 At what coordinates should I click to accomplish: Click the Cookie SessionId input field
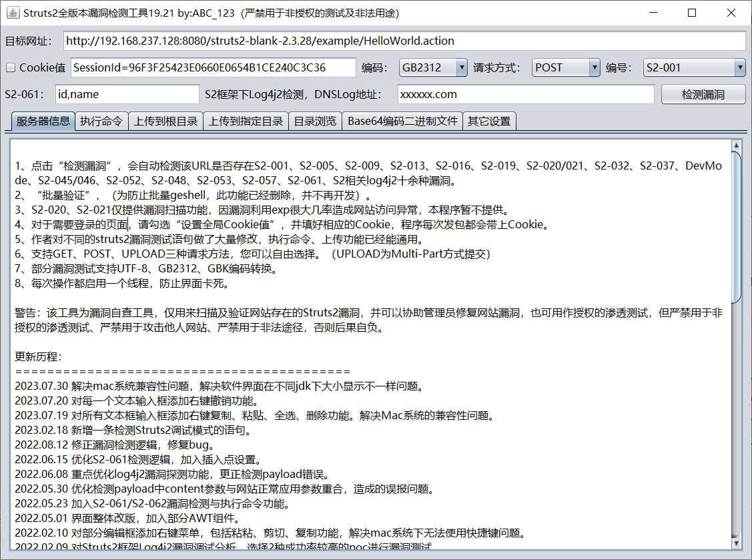214,67
